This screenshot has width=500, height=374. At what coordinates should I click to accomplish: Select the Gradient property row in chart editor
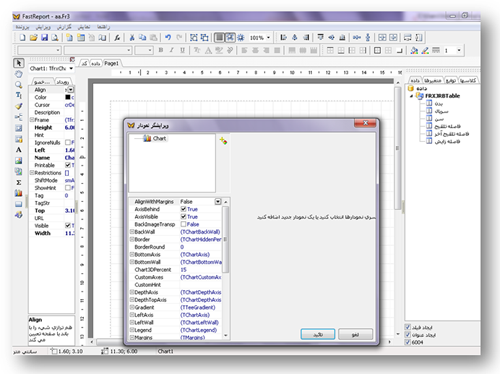pyautogui.click(x=175, y=307)
